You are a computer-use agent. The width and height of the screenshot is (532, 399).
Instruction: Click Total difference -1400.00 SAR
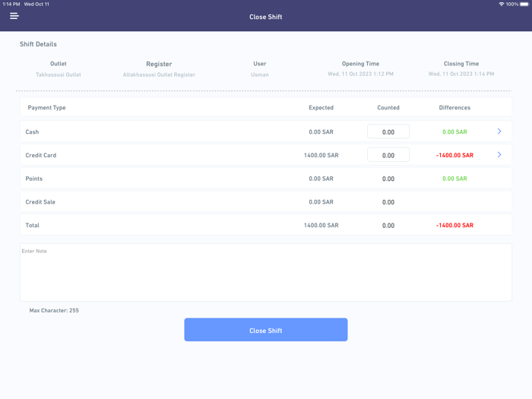coord(454,226)
